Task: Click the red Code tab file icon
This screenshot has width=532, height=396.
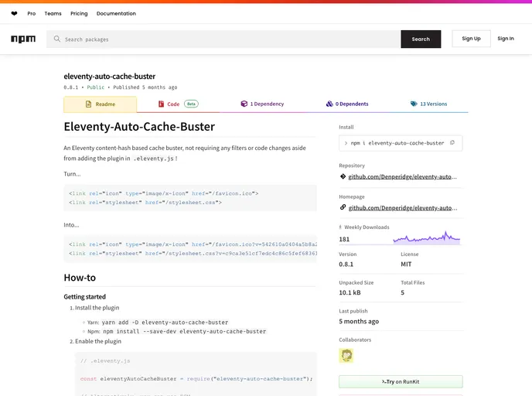Action: pos(161,104)
